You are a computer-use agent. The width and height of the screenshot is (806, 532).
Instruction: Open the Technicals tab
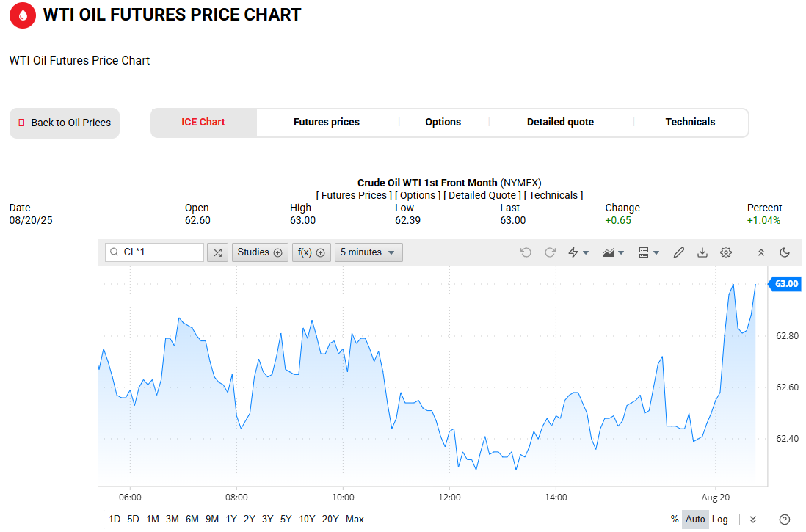click(x=690, y=123)
